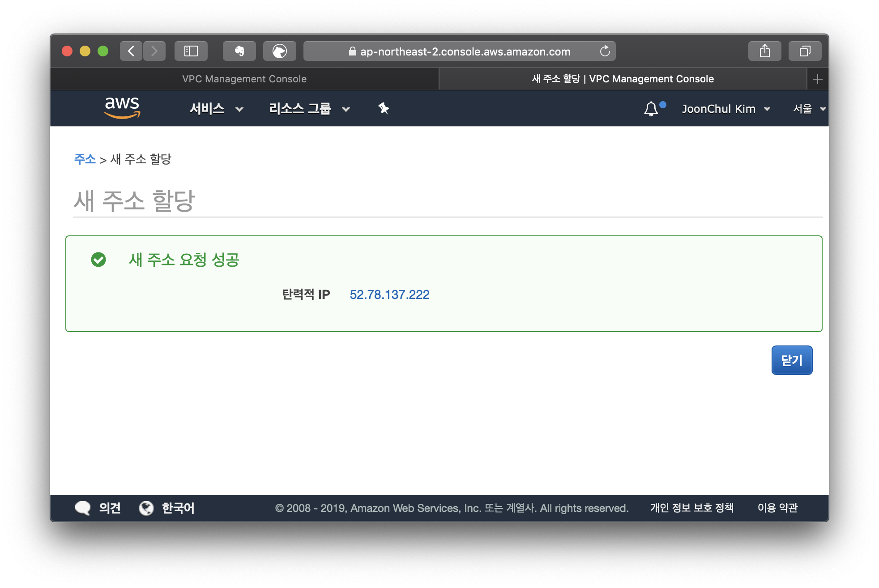This screenshot has height=588, width=879.
Task: Click the Evernote extension icon
Action: pyautogui.click(x=239, y=51)
